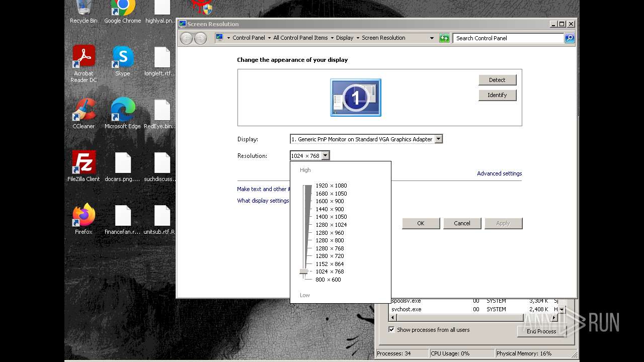Choose 1280 × 1024 resolution label
Image resolution: width=644 pixels, height=362 pixels.
(331, 225)
